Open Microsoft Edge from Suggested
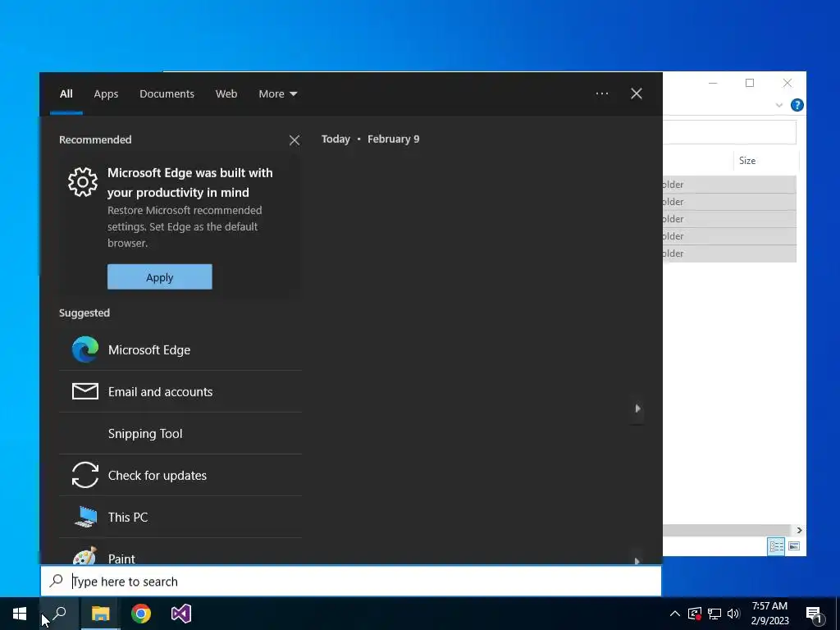Image resolution: width=840 pixels, height=630 pixels. [180, 349]
